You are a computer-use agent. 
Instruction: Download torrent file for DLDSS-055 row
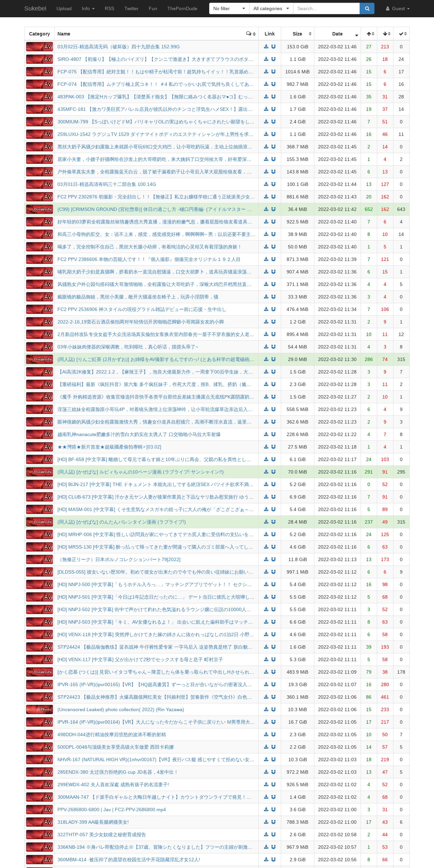266,572
